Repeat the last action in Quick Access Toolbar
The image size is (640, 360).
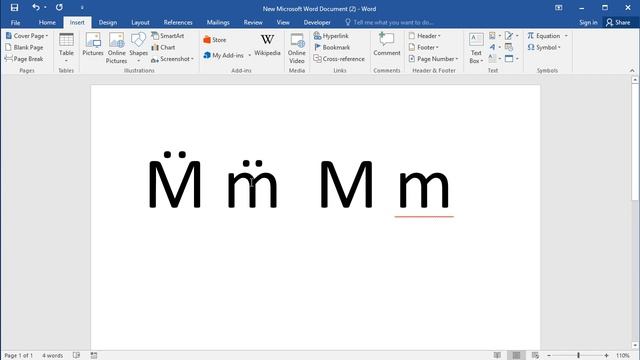click(x=59, y=7)
